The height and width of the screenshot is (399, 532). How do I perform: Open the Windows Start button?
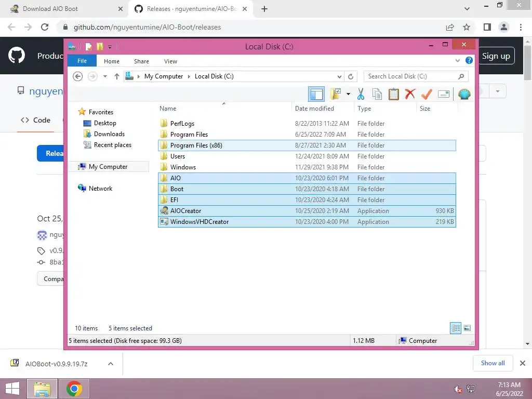pyautogui.click(x=12, y=389)
